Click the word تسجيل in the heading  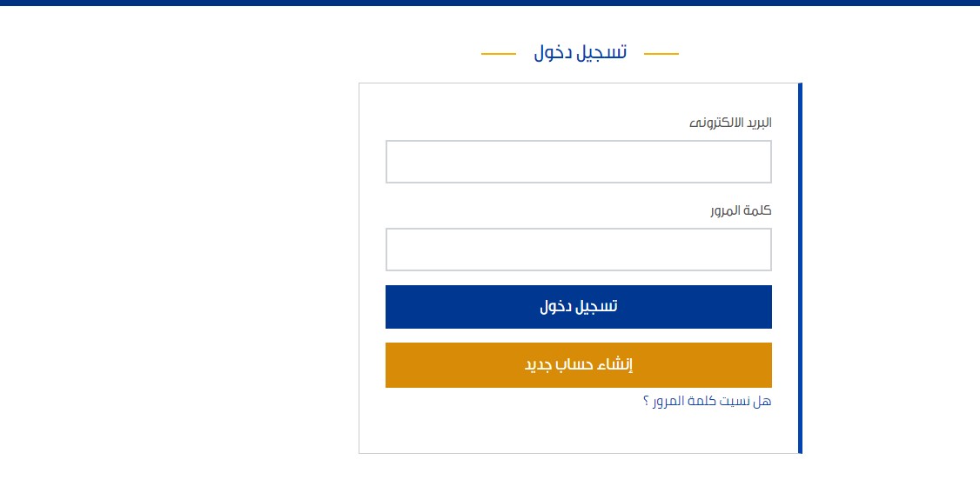click(603, 53)
